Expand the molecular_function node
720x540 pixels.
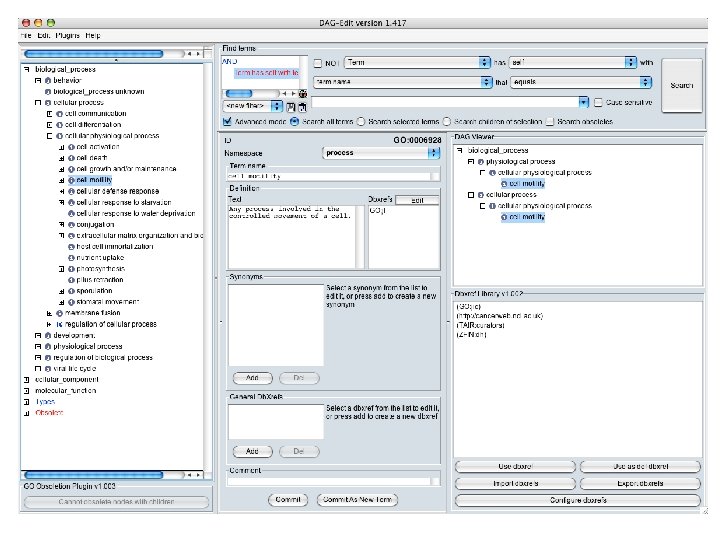click(27, 391)
